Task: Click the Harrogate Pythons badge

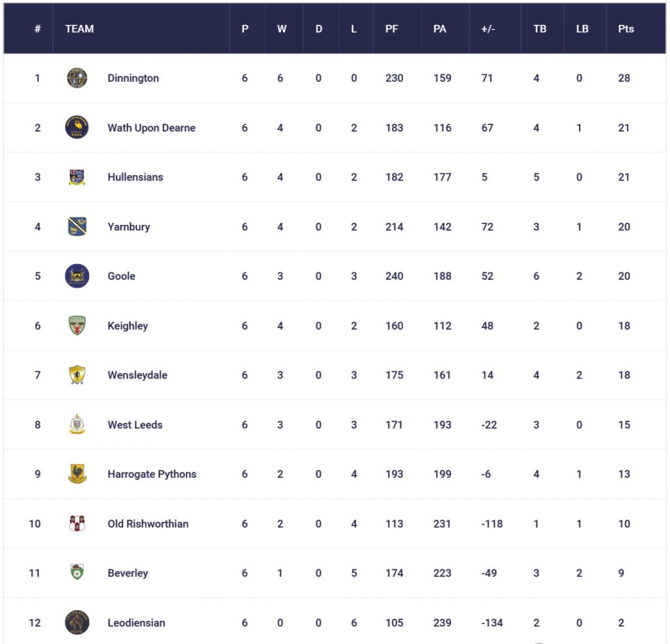Action: pyautogui.click(x=77, y=474)
